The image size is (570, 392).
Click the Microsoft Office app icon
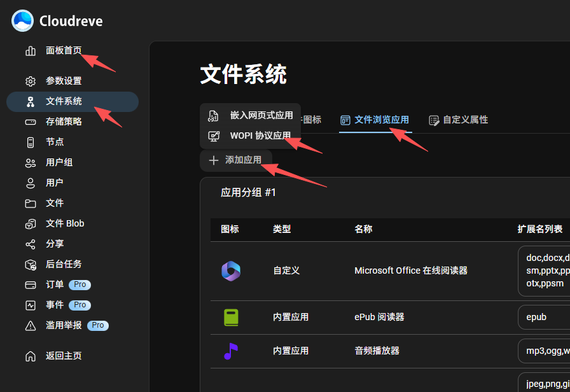[230, 270]
